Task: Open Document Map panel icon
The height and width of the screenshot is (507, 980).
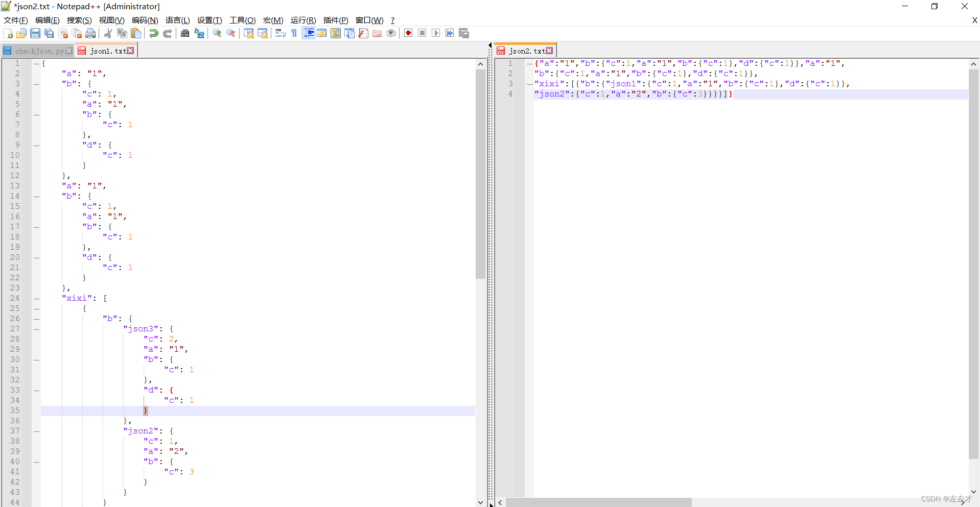Action: click(x=336, y=33)
